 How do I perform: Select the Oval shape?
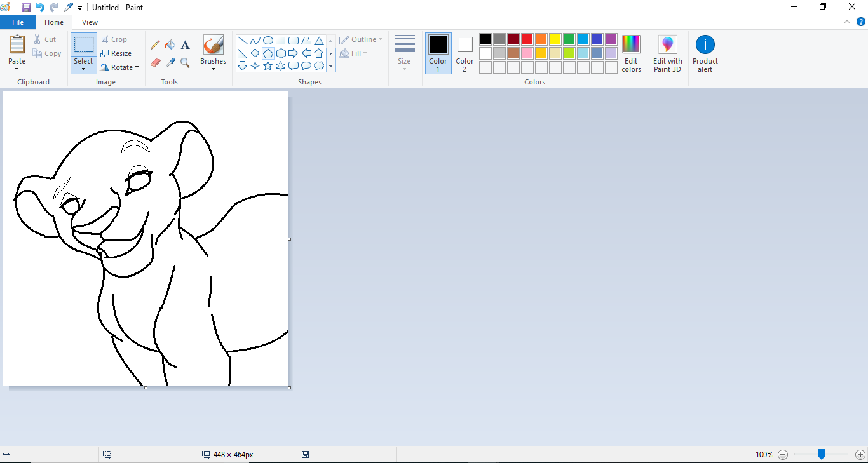point(268,41)
